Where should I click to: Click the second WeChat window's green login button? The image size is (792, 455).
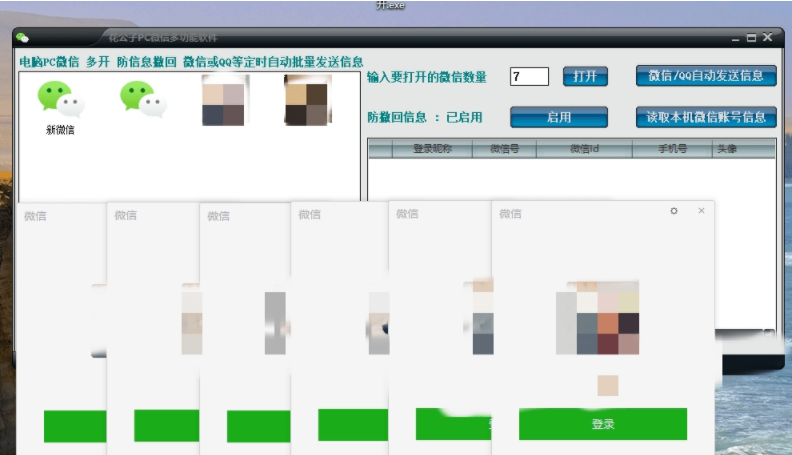click(x=167, y=426)
